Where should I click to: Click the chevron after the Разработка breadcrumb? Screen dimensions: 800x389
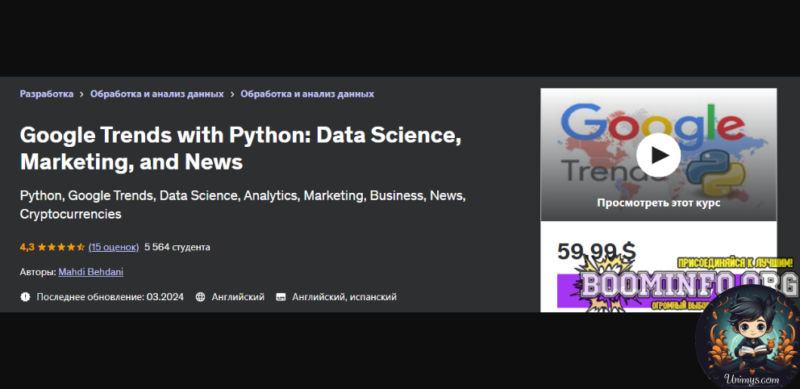[82, 94]
